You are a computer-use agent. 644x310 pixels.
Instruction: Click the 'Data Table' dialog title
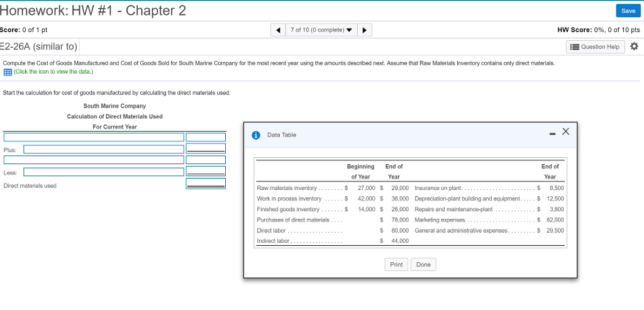point(281,135)
